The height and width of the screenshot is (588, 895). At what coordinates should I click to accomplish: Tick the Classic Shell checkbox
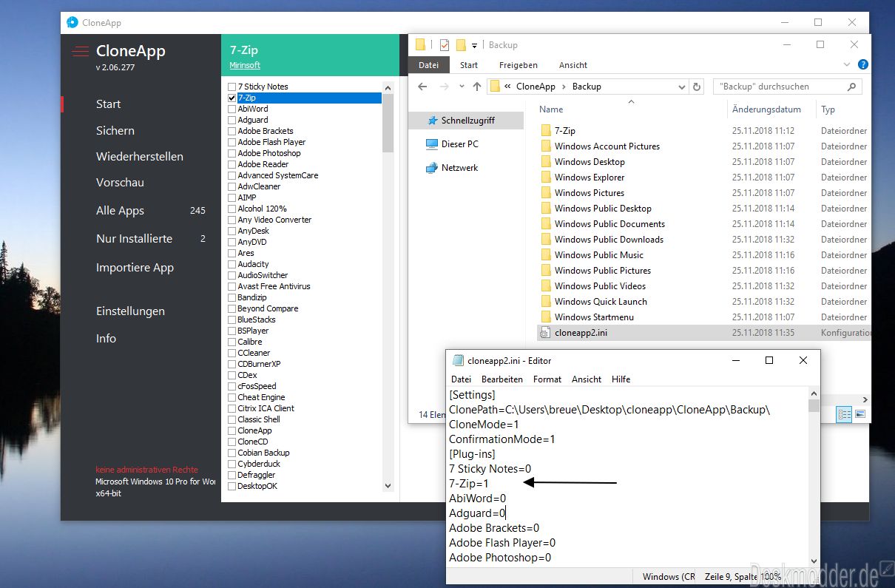[232, 419]
